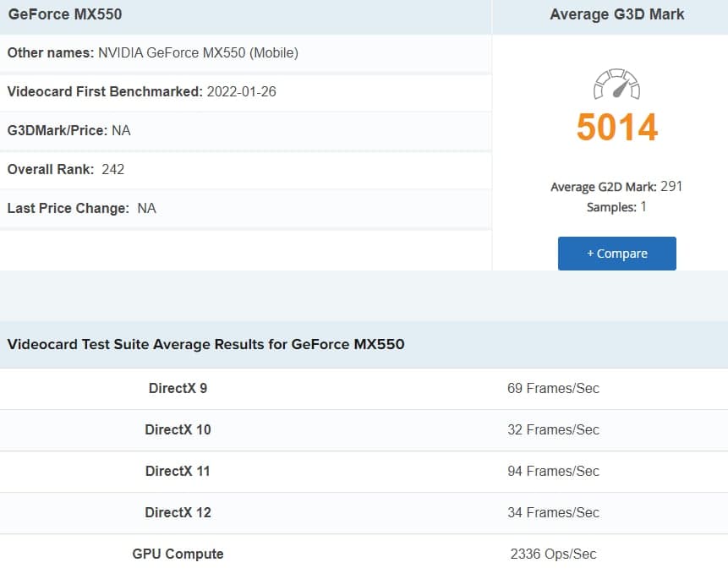Screen dimensions: 728x579
Task: Select the Samples count text
Action: 616,207
